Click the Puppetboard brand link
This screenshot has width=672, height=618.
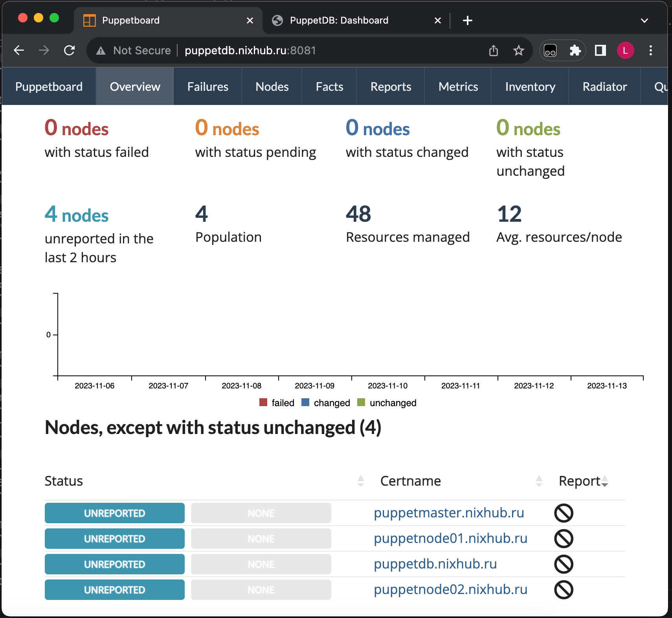pyautogui.click(x=49, y=86)
